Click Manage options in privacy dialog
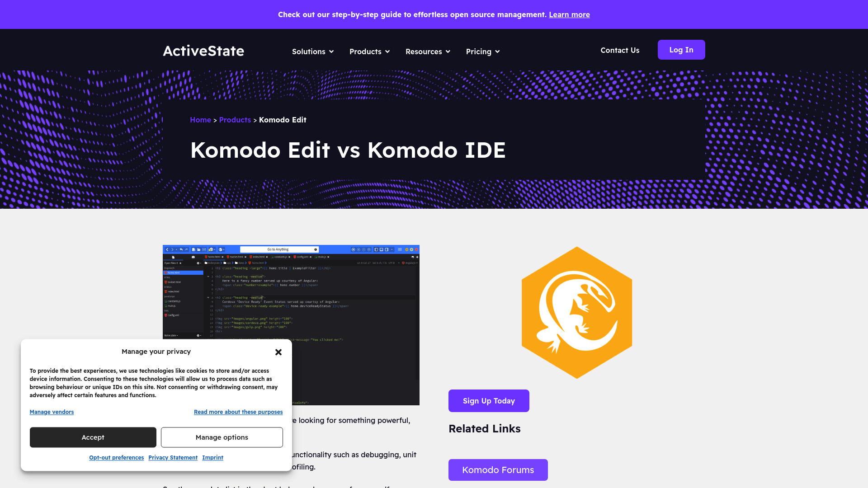868x488 pixels. [x=222, y=437]
